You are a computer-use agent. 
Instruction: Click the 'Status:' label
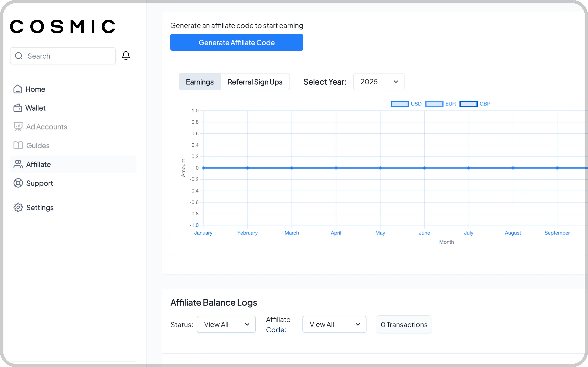(182, 325)
